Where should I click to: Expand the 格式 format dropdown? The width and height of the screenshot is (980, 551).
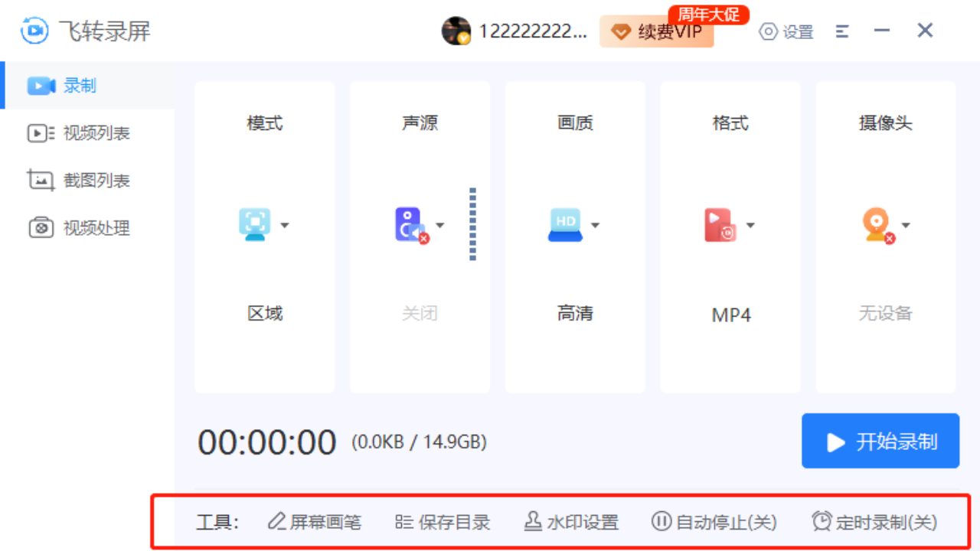[x=751, y=224]
